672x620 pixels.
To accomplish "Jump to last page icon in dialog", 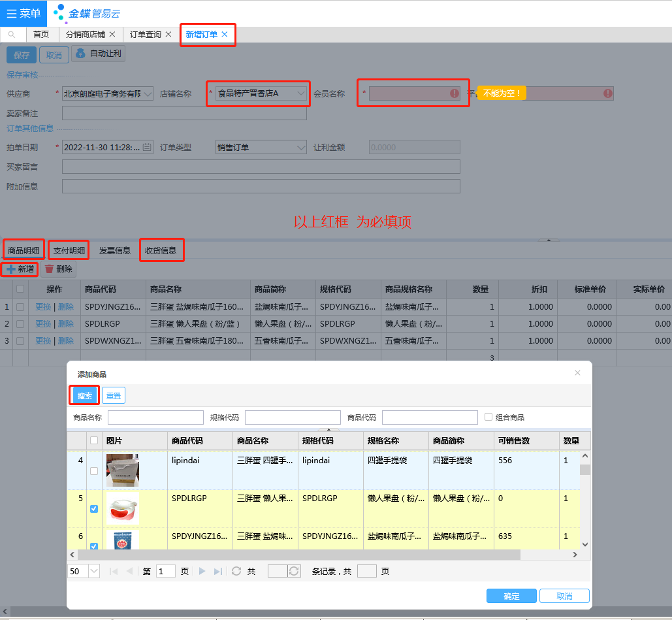I will click(218, 571).
